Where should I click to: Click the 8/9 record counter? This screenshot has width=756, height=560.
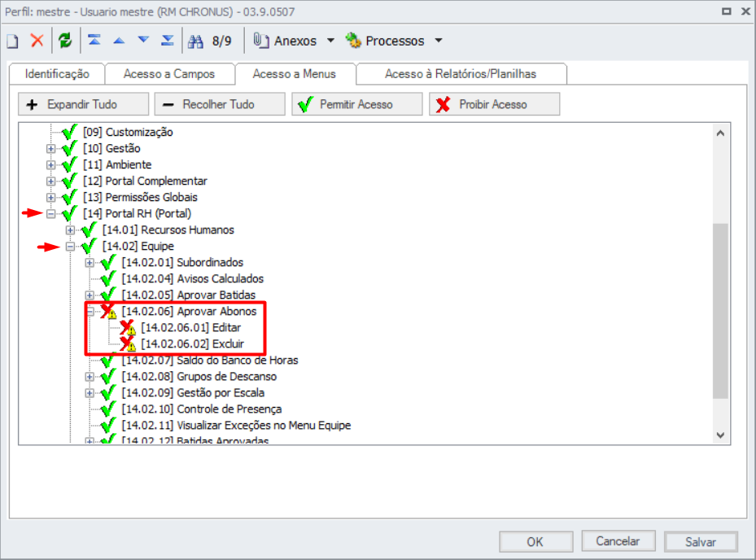coord(222,41)
